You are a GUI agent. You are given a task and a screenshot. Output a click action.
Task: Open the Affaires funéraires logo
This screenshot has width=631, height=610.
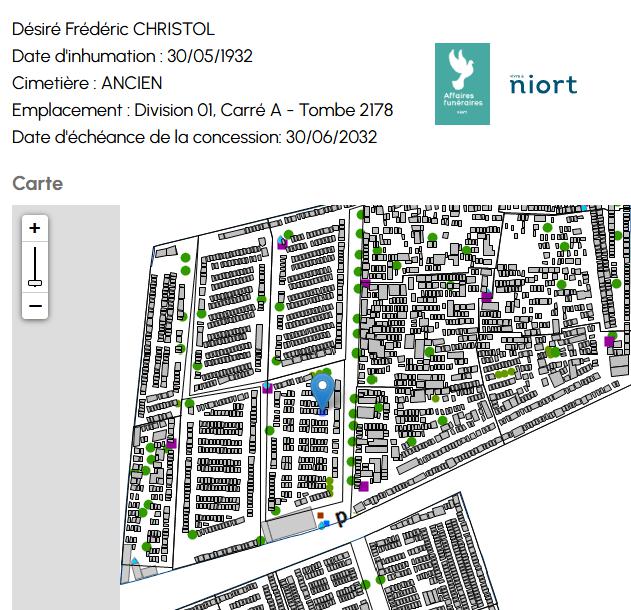(x=462, y=84)
